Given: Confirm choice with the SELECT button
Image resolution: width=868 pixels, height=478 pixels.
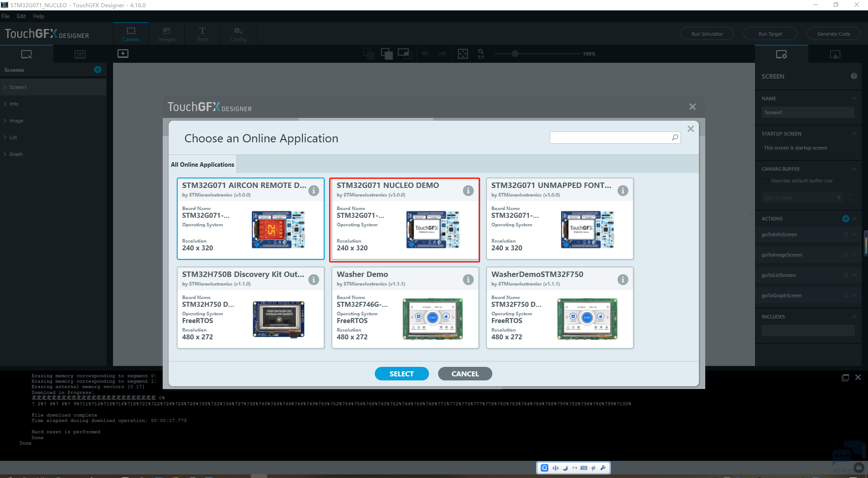Looking at the screenshot, I should tap(401, 374).
